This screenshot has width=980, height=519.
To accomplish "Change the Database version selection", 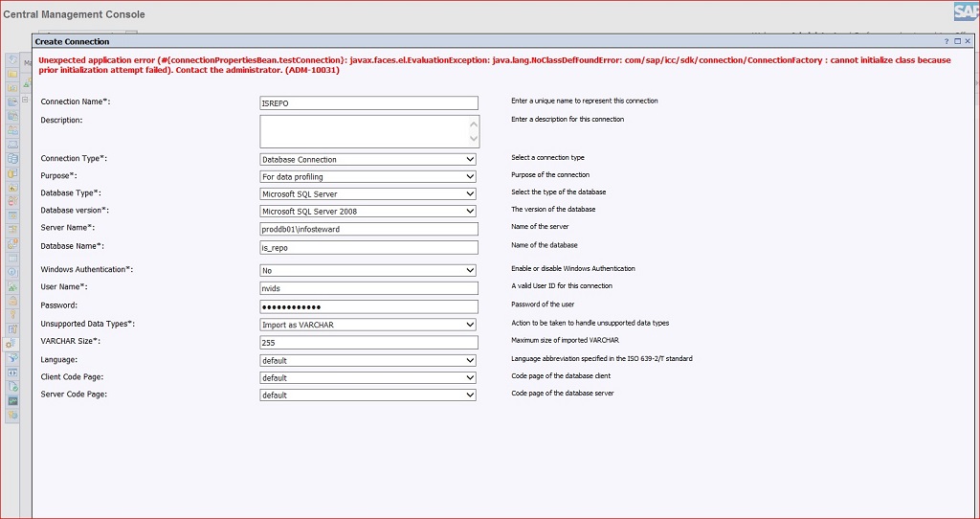I will [x=367, y=212].
